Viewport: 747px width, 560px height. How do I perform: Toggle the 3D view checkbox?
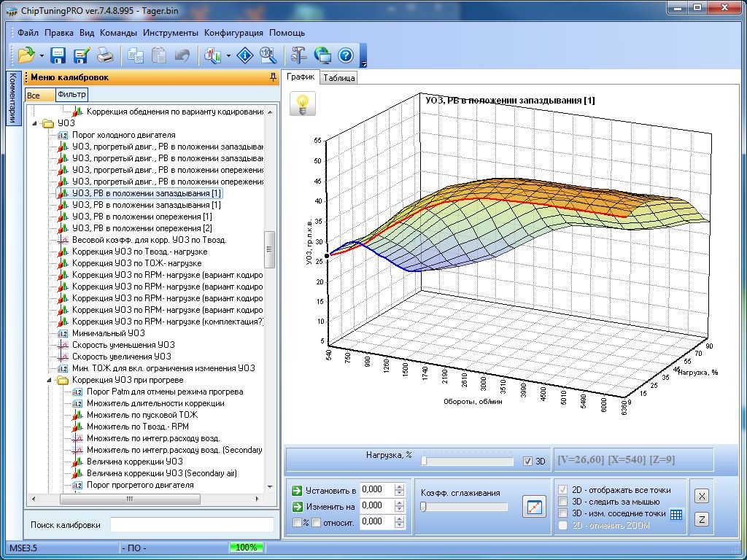(528, 461)
